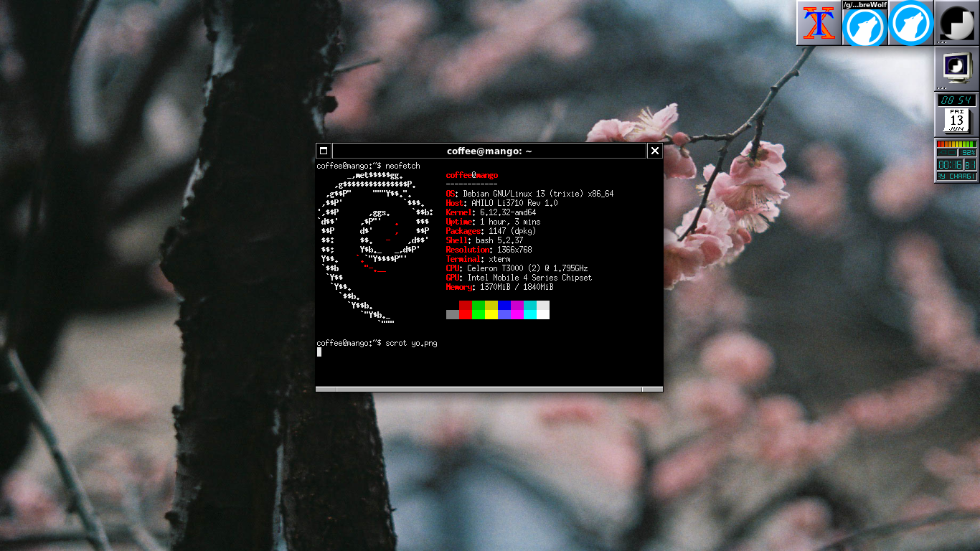Viewport: 980px width, 551px height.
Task: Click 'coffee@mango' red header in neofetch
Action: pyautogui.click(x=471, y=175)
